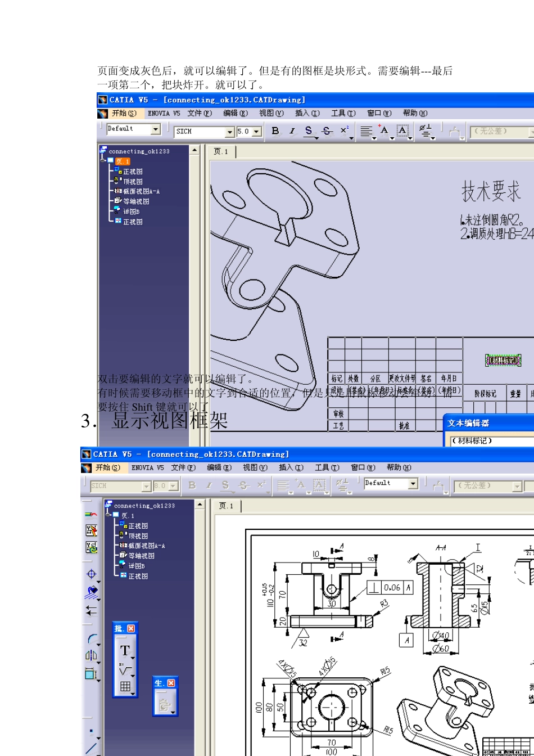
Task: Click the superscript icon in top toolbar
Action: (345, 131)
